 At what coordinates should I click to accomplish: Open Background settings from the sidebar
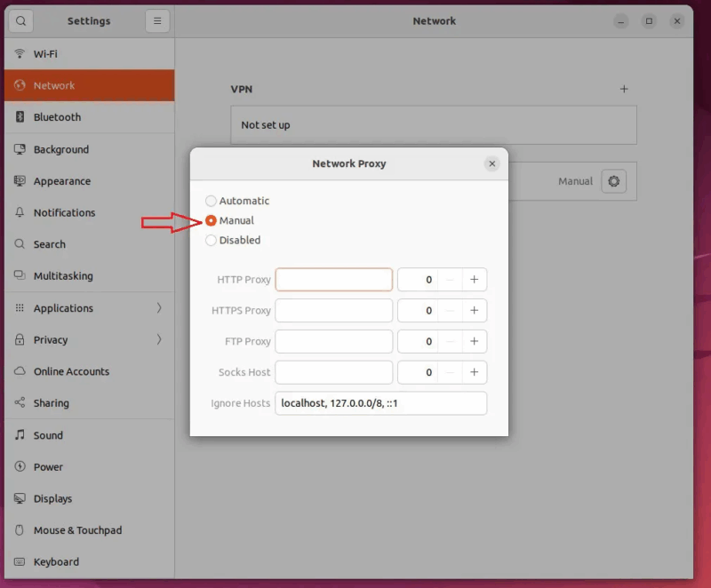19,149
